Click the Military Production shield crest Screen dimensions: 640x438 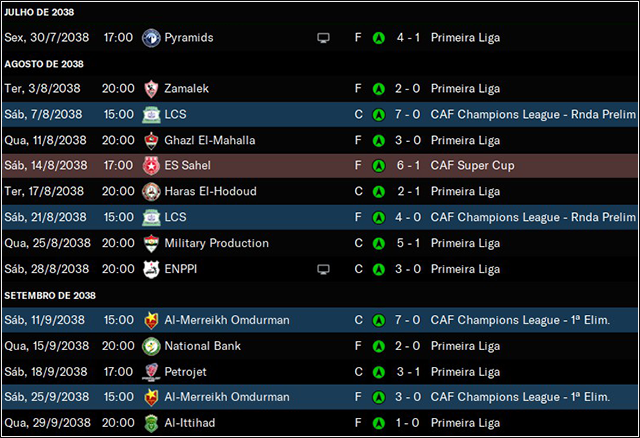[x=151, y=243]
